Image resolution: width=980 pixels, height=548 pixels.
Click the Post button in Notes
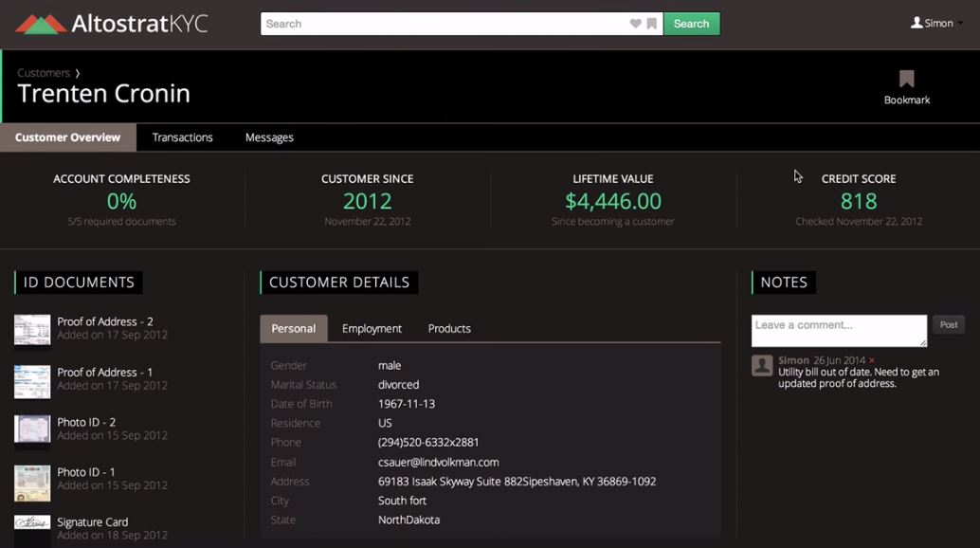(948, 324)
